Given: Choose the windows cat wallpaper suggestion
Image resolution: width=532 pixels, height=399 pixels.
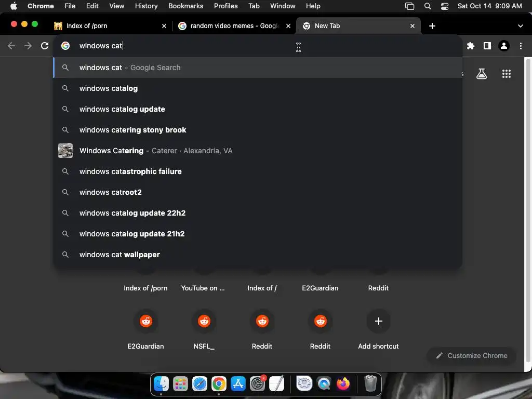Looking at the screenshot, I should point(258,255).
